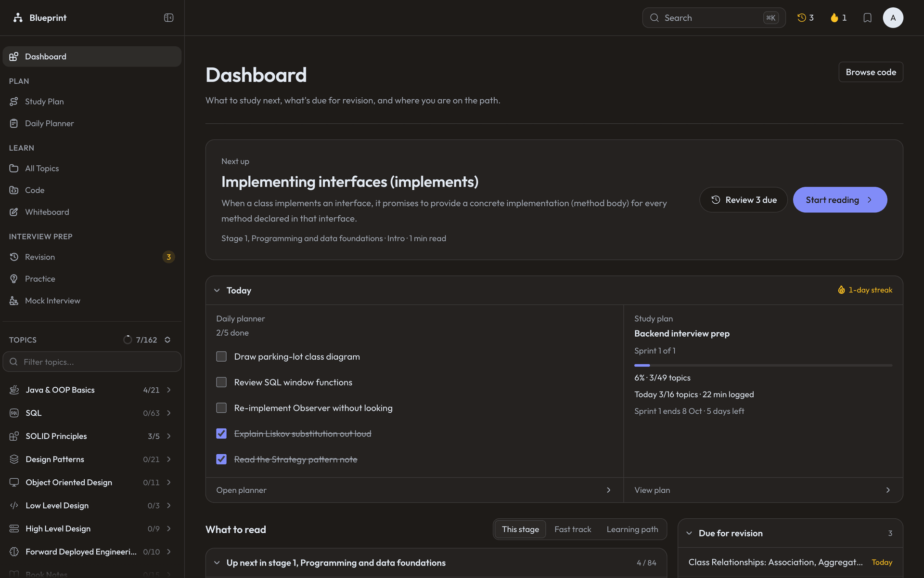Uncheck Explain Liskov substitution out loud
This screenshot has height=578, width=924.
coord(221,433)
